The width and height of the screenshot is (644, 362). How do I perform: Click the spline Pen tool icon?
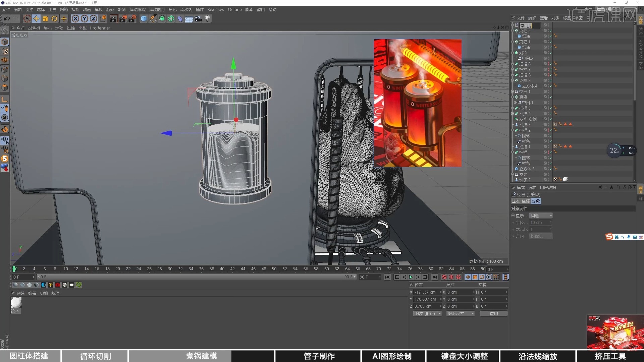tap(153, 19)
